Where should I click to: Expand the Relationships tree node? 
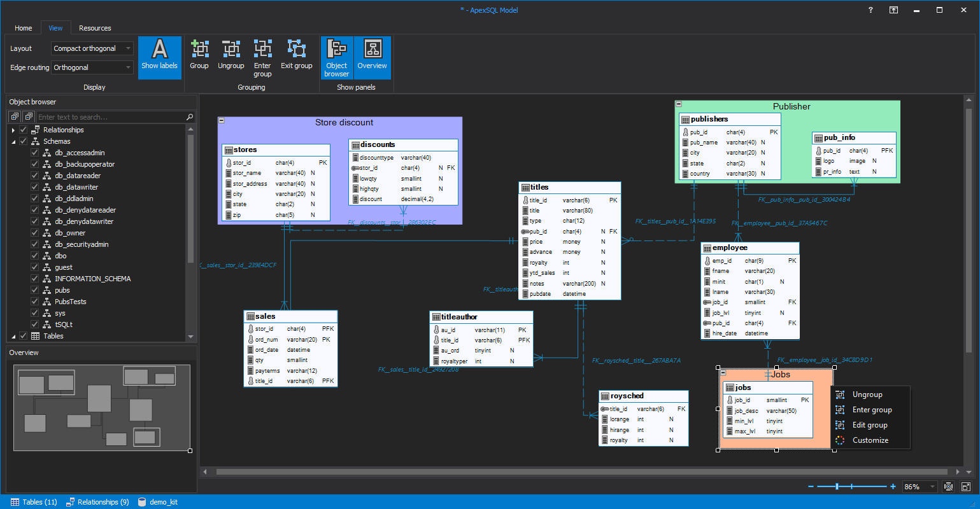click(13, 130)
